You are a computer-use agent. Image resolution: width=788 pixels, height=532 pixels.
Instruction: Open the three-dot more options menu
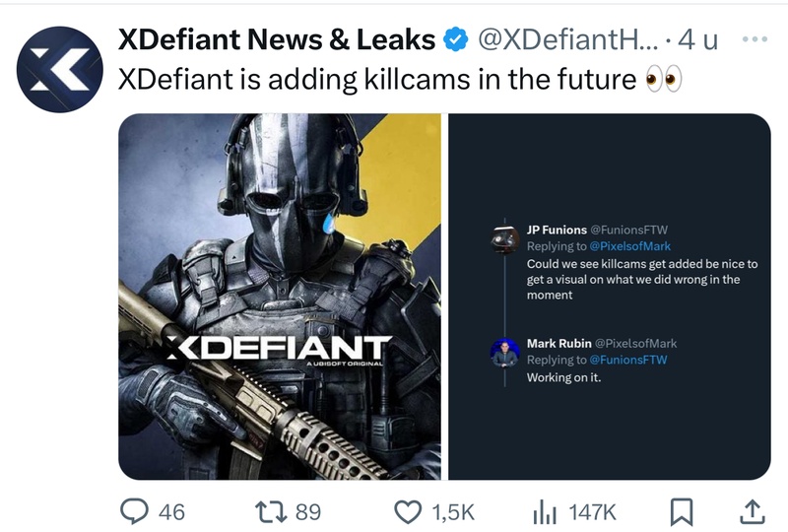click(x=754, y=39)
